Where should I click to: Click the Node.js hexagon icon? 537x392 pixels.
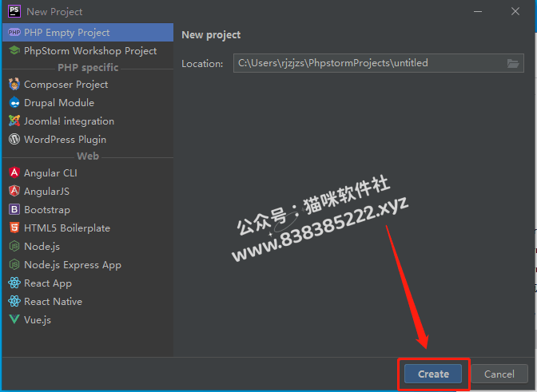pyautogui.click(x=14, y=246)
